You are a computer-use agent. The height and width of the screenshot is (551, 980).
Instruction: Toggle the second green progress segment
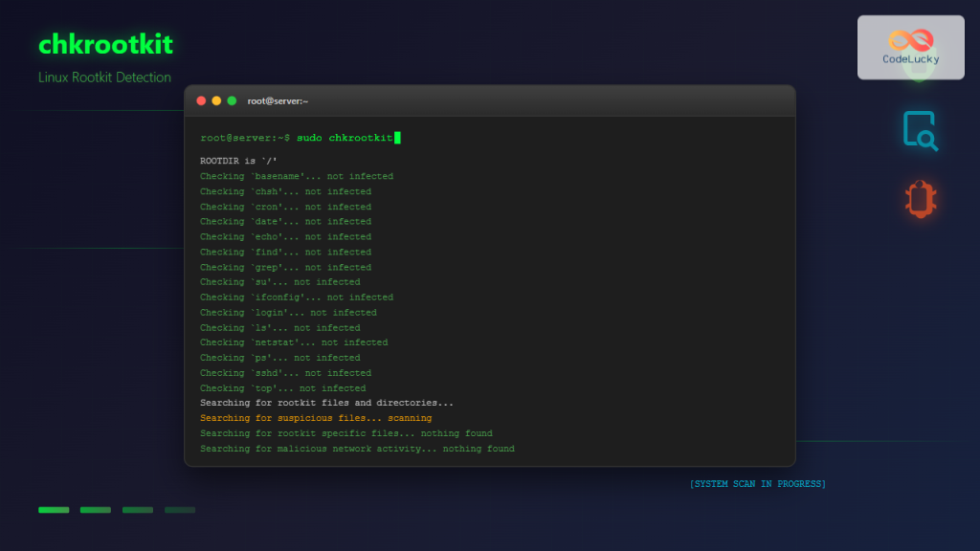pyautogui.click(x=96, y=510)
